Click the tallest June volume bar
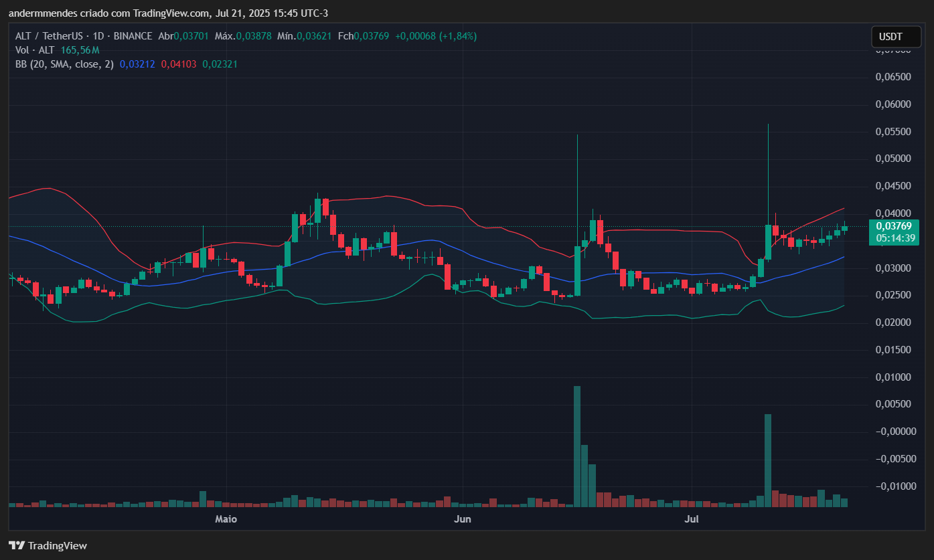 [x=576, y=447]
